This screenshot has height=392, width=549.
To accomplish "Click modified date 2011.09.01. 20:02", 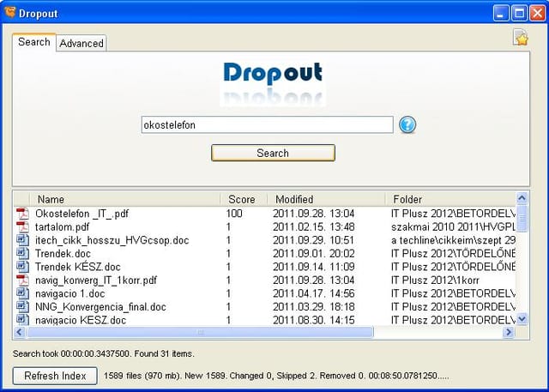I will [x=314, y=253].
